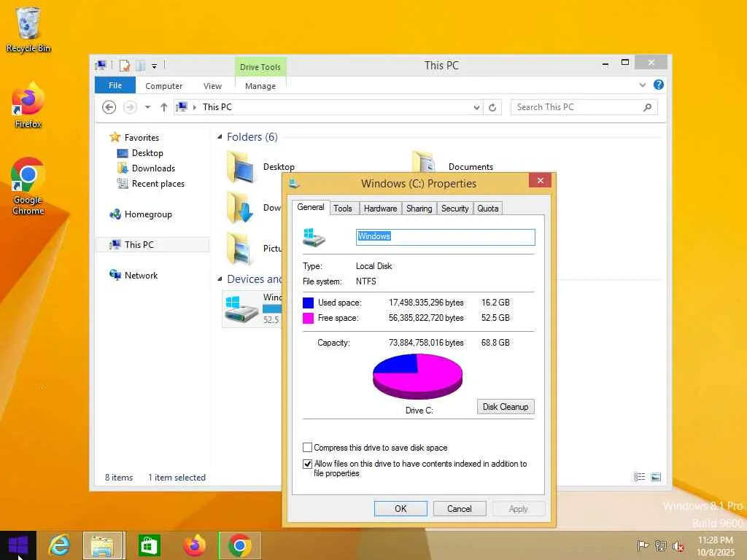The image size is (747, 560).
Task: Open the Recent locations dropdown arrow
Action: [147, 107]
